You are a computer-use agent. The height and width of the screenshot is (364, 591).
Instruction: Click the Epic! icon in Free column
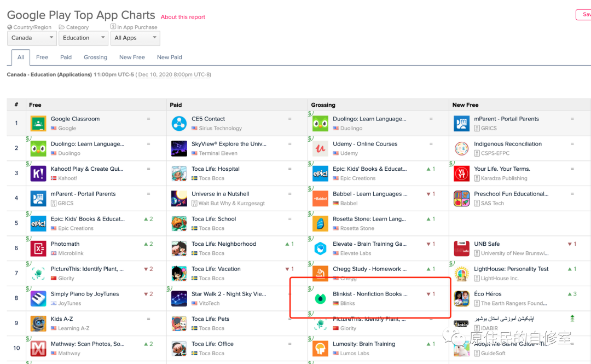tap(38, 224)
